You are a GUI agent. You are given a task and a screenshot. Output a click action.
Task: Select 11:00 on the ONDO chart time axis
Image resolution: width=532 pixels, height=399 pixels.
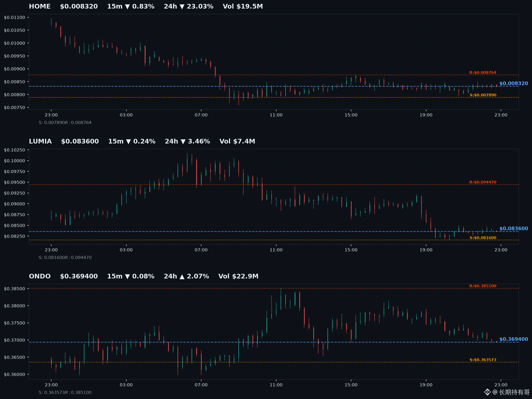276,385
